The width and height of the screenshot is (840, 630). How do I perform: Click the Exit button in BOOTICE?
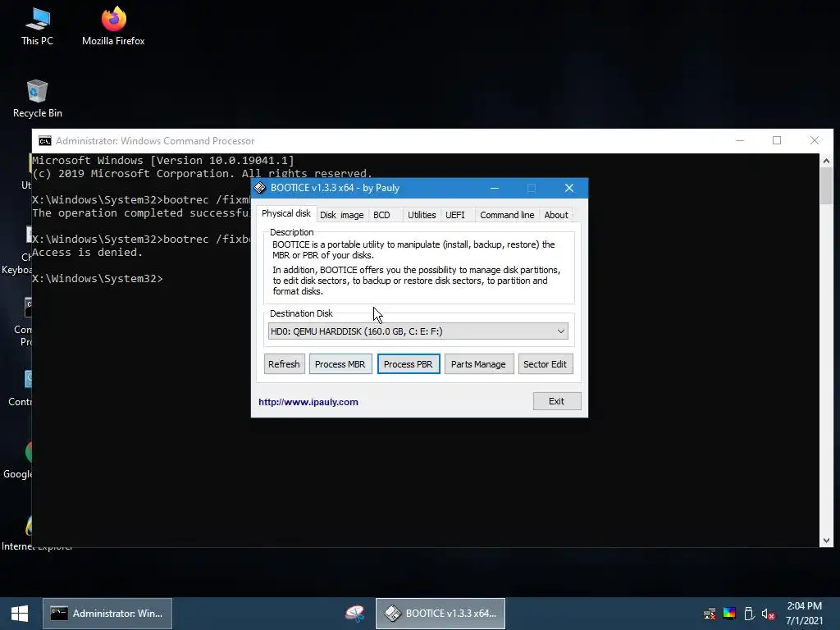point(557,401)
